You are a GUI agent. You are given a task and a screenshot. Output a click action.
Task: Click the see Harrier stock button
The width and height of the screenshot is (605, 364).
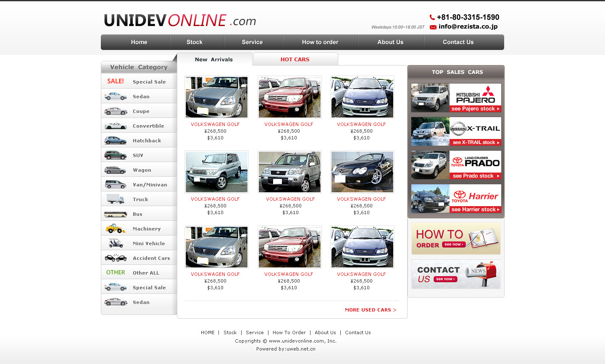coord(476,209)
